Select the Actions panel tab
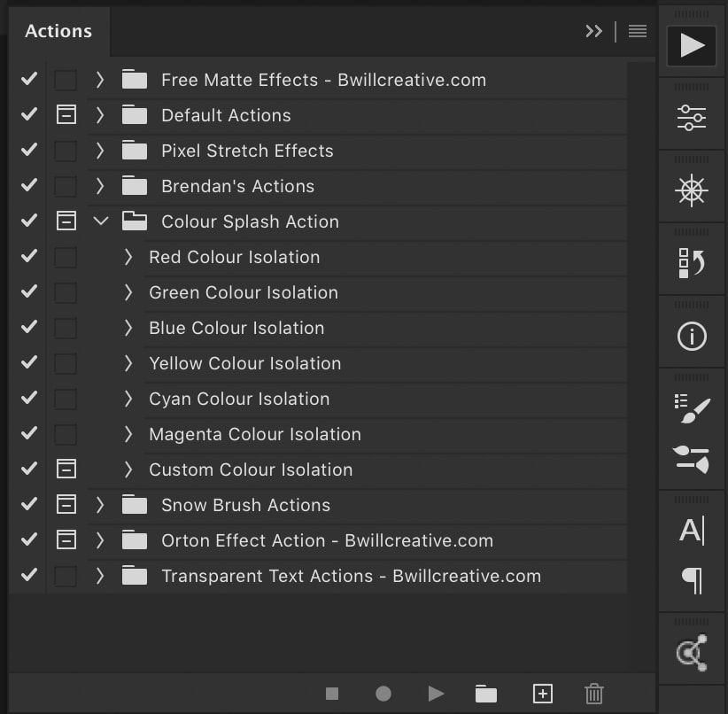The image size is (728, 714). click(58, 31)
